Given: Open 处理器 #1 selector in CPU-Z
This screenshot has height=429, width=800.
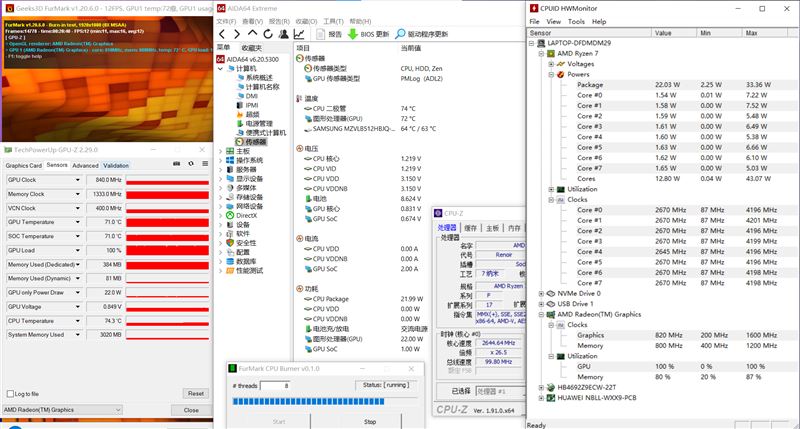Looking at the screenshot, I should coord(500,391).
